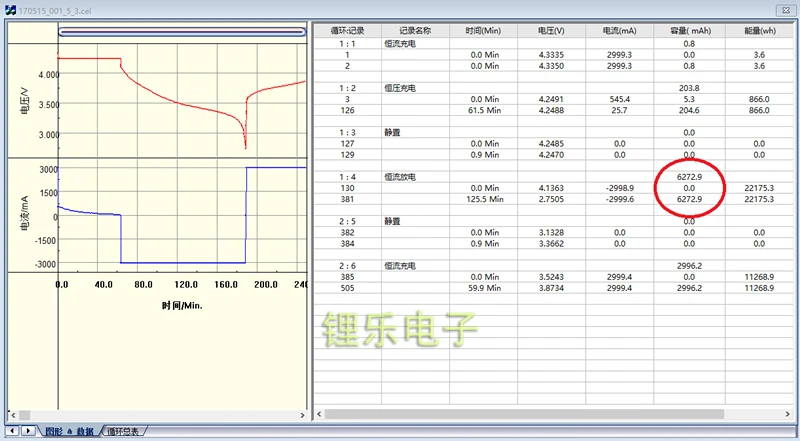
Task: Click the 电压/V axis label on the chart
Action: [x=25, y=102]
